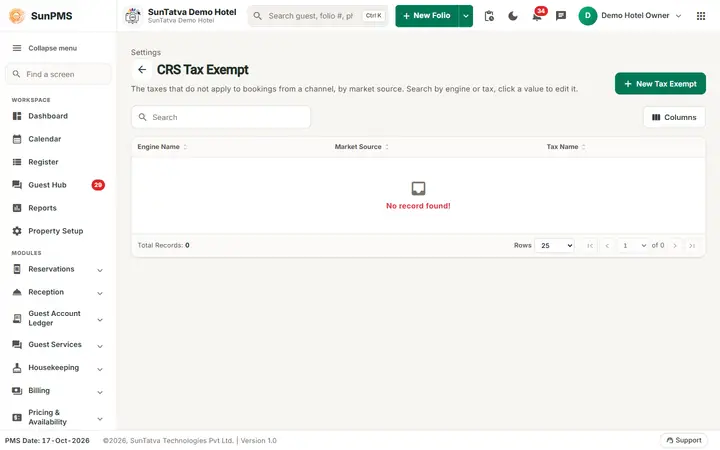
Task: Click the New Tax Exempt button
Action: click(660, 84)
